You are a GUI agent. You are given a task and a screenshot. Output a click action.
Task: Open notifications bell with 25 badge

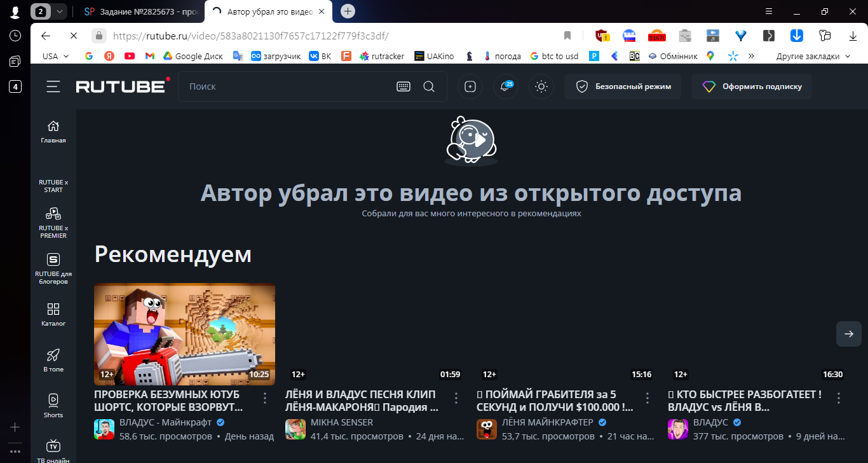(x=506, y=86)
